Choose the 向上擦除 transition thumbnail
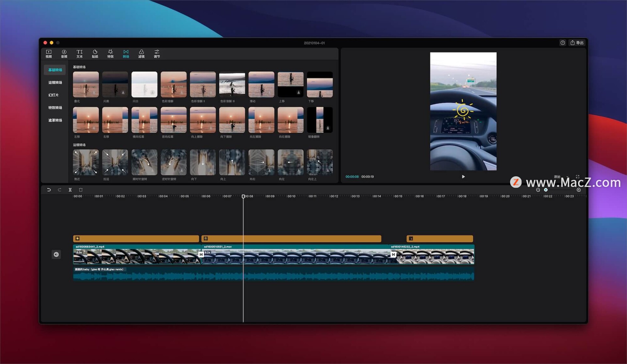Image resolution: width=627 pixels, height=364 pixels. click(x=203, y=120)
